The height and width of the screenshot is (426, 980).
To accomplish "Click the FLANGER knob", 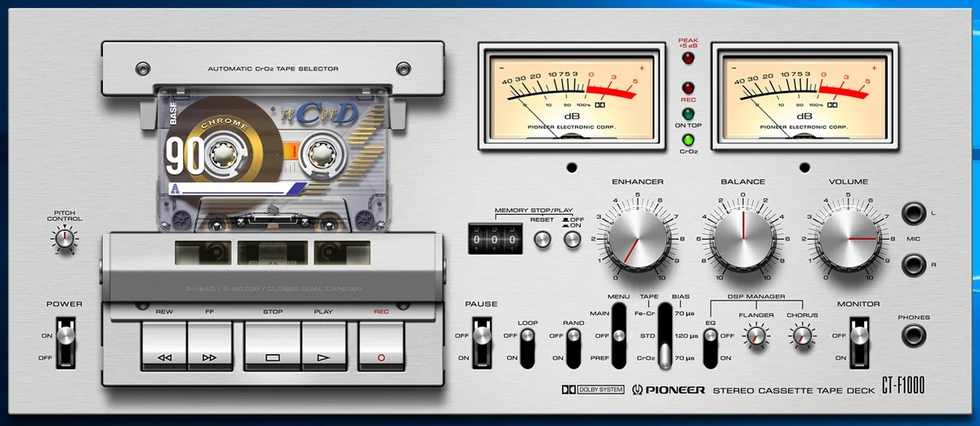I will pos(757,335).
